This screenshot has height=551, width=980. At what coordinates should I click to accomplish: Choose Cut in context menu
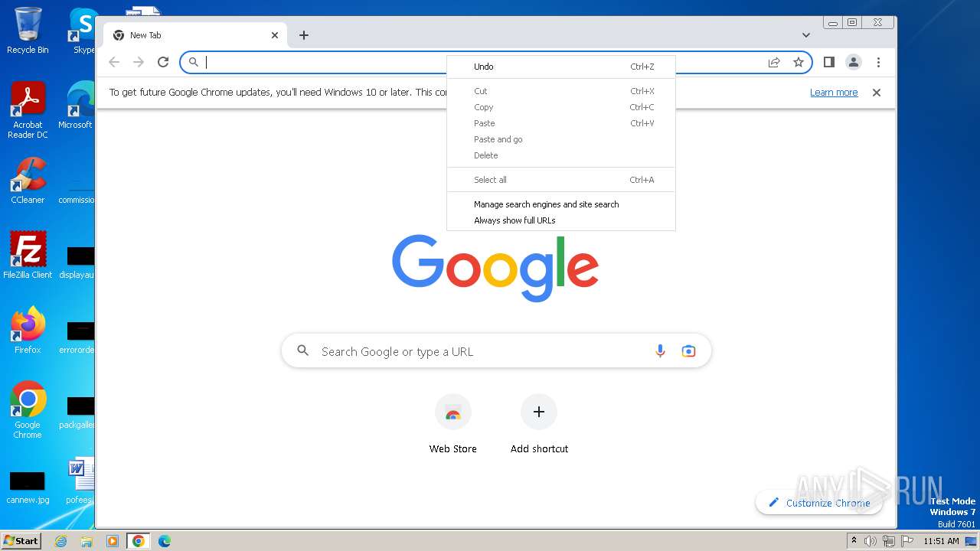(x=561, y=91)
